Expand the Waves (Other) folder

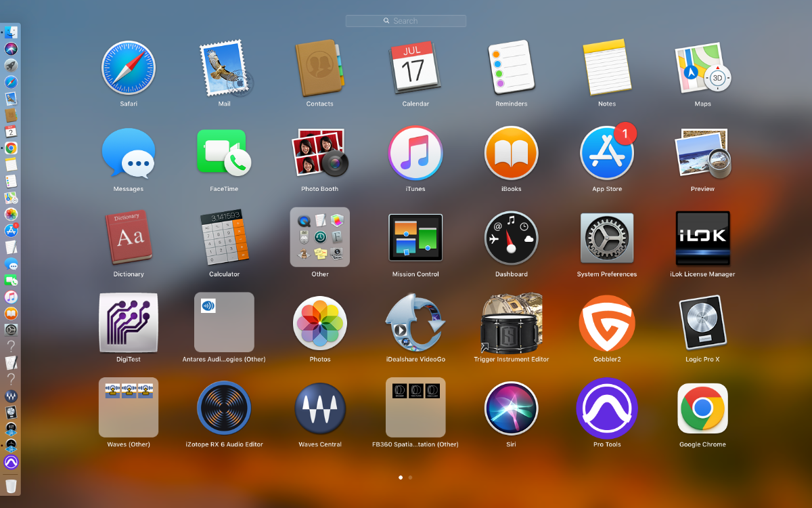tap(129, 408)
